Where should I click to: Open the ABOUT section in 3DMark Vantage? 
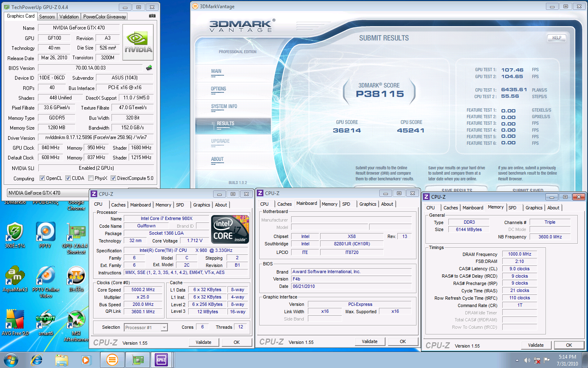[217, 159]
